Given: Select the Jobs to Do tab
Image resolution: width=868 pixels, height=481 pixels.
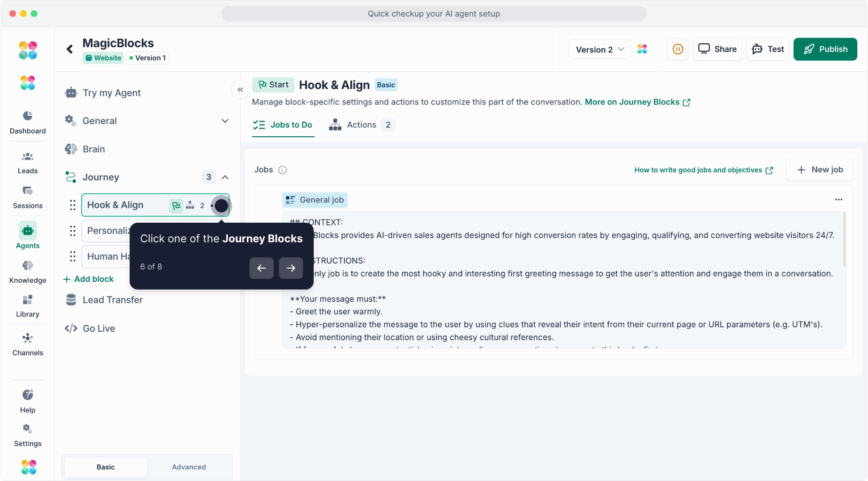Looking at the screenshot, I should (283, 125).
